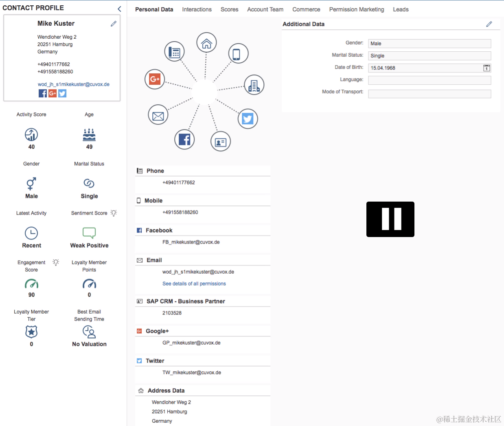Open Twitter icon in contact card
Screen dimensions: 504x426
tap(62, 93)
